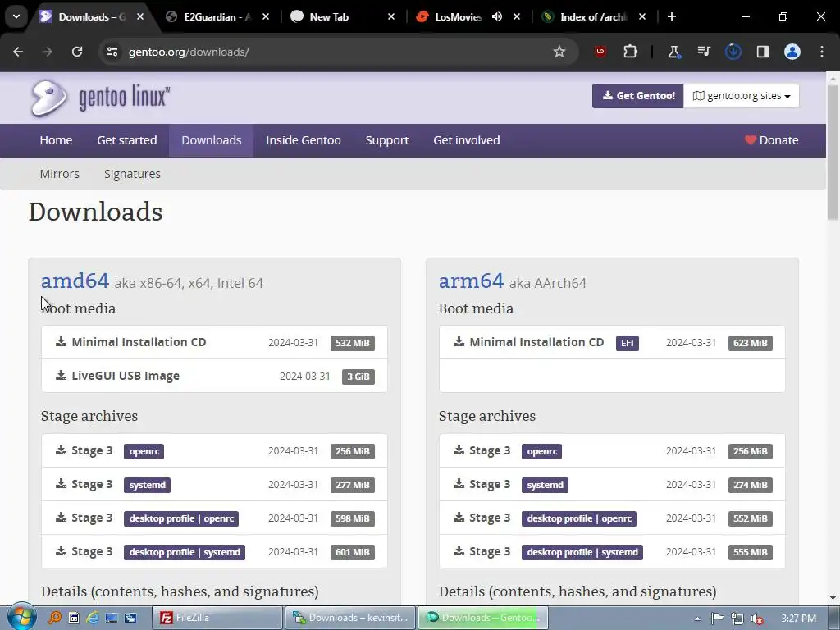The image size is (840, 630).
Task: Open the arm64 architecture heading link
Action: pyautogui.click(x=472, y=281)
